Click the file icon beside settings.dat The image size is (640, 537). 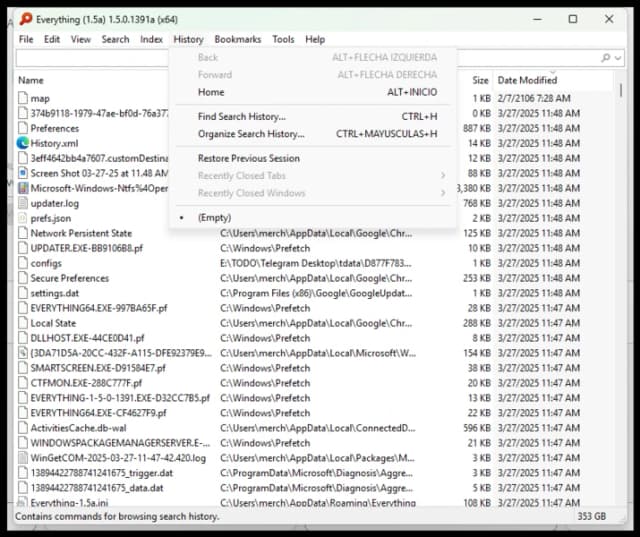23,293
